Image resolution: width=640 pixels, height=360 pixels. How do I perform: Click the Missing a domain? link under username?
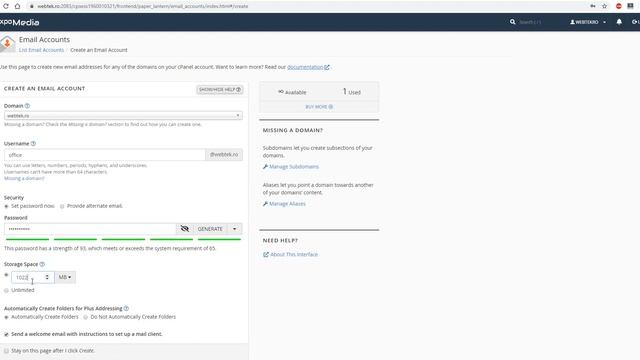point(24,178)
